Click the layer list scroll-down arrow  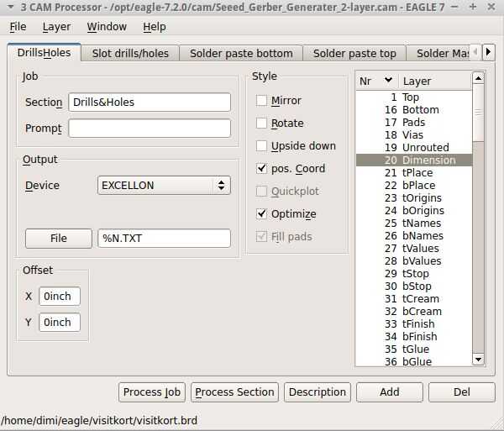(478, 360)
